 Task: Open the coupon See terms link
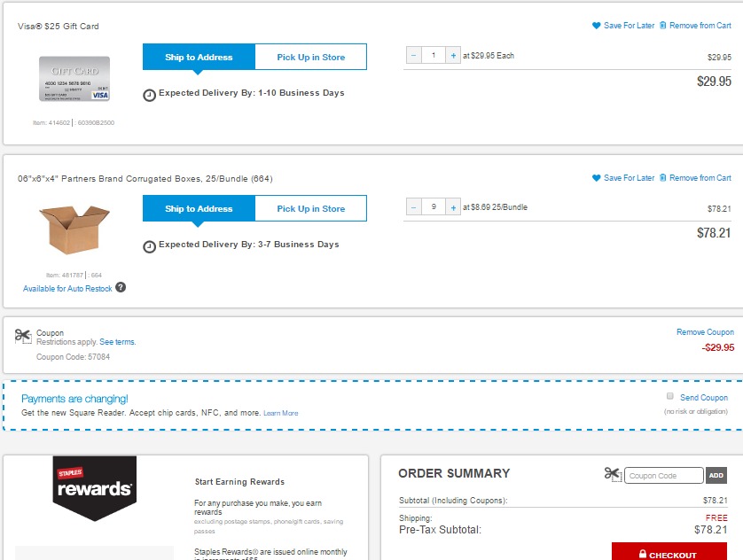point(118,342)
